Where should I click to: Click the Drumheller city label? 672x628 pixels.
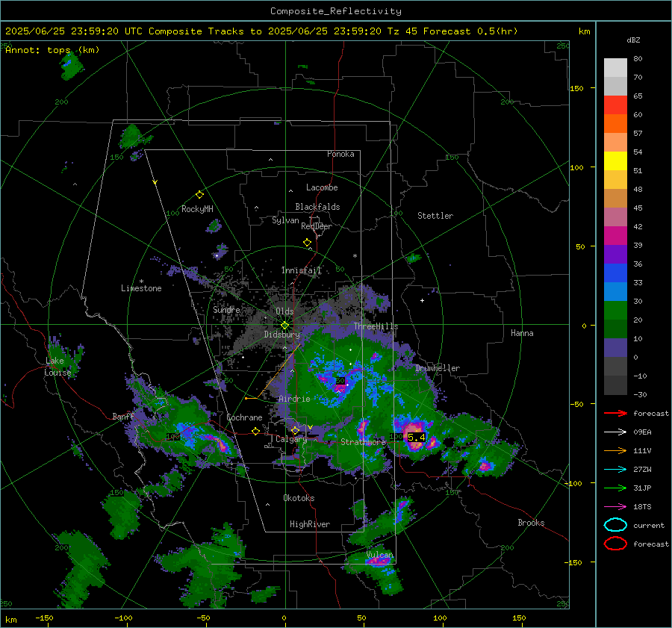coord(438,368)
